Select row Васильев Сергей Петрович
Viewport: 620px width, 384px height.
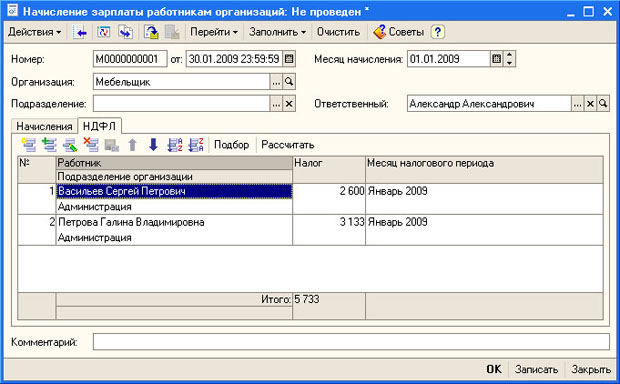coord(174,191)
